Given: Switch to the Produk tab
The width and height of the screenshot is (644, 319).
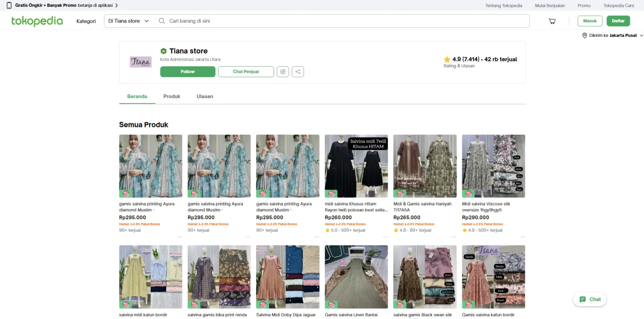Looking at the screenshot, I should coord(172,97).
